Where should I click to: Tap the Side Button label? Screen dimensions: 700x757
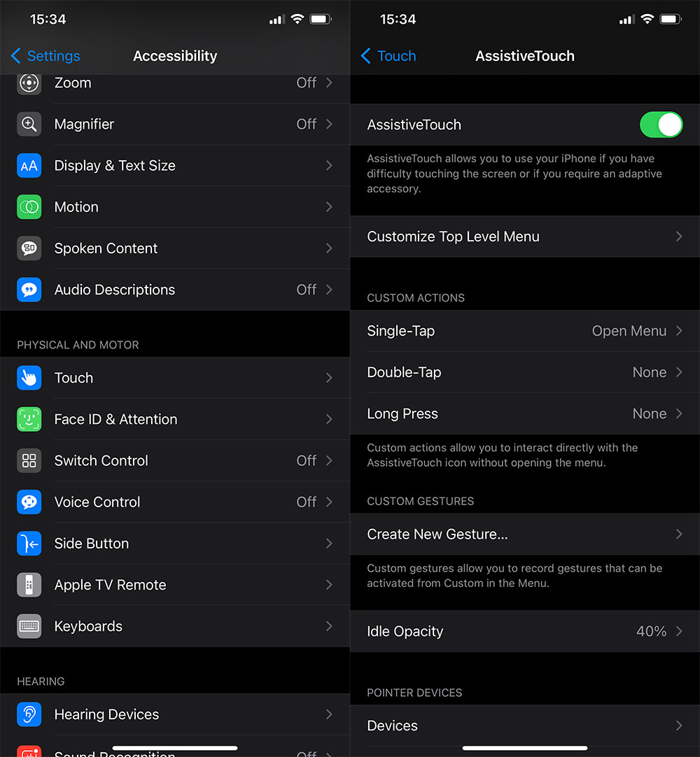(92, 544)
